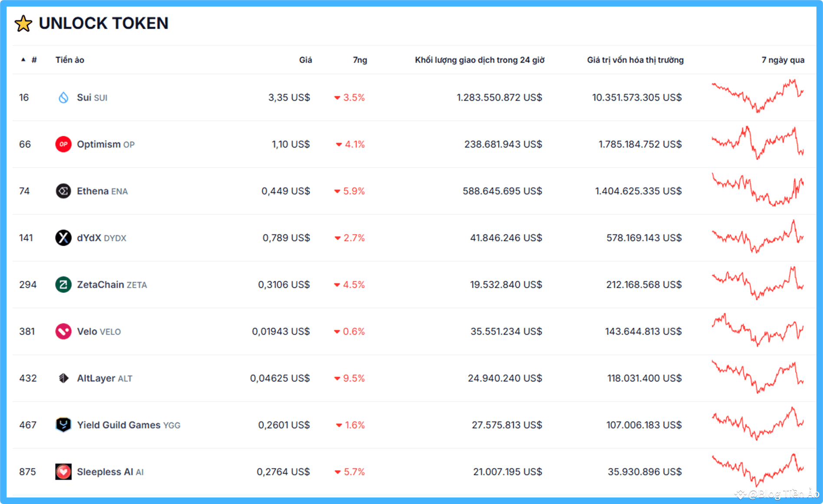The image size is (823, 504).
Task: Sort by the Giá column header
Action: 305,60
